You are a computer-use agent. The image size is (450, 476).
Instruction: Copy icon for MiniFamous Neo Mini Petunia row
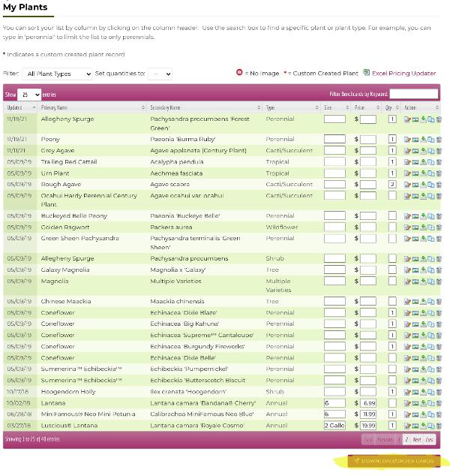(431, 414)
